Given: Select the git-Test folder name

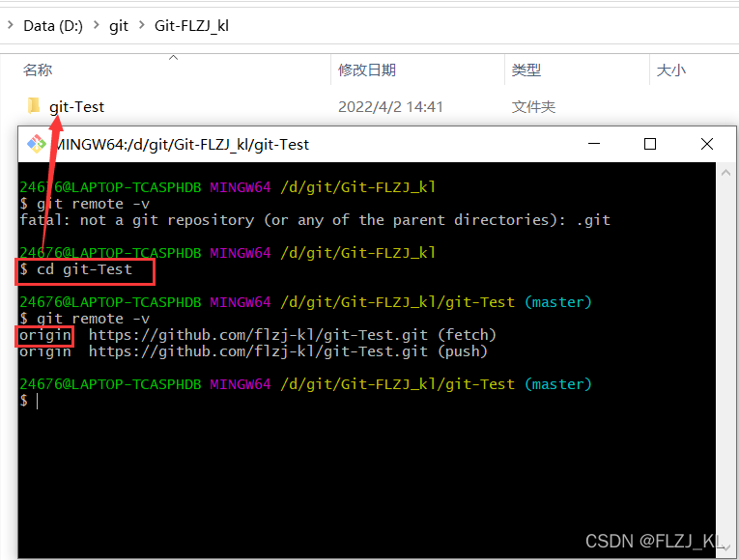Looking at the screenshot, I should tap(76, 107).
